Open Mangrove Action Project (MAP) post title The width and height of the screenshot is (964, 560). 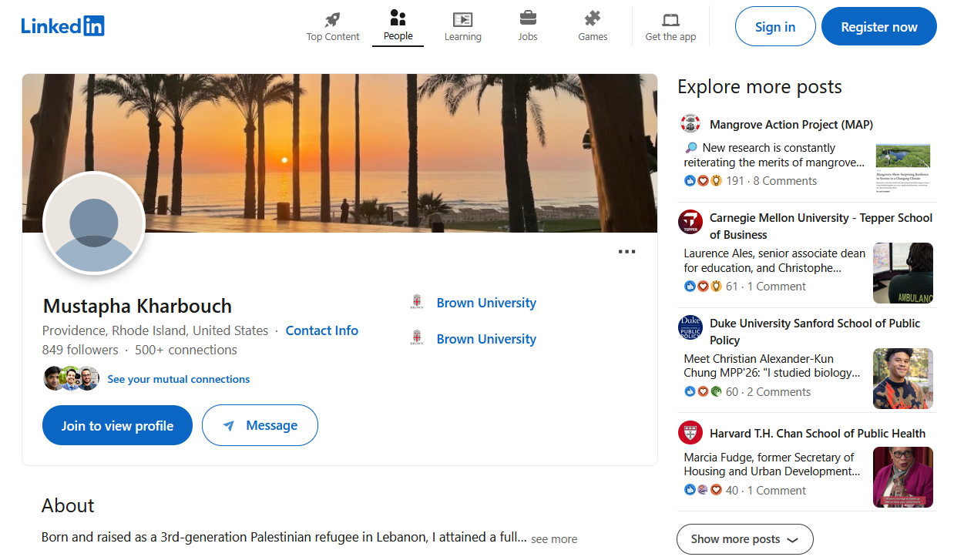click(x=791, y=125)
